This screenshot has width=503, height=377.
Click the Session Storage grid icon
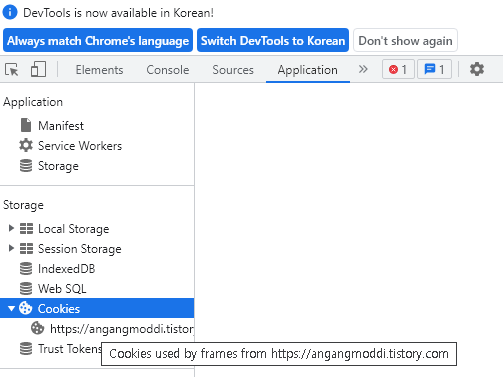[x=26, y=249]
